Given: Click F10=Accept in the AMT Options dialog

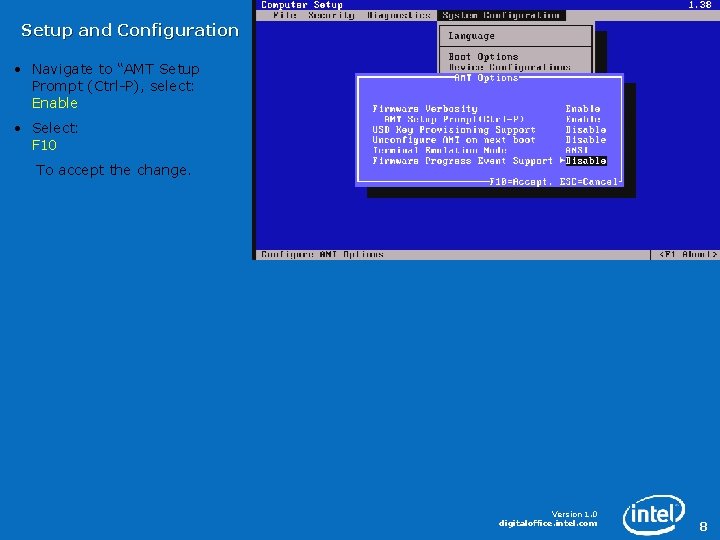Looking at the screenshot, I should click(521, 182).
